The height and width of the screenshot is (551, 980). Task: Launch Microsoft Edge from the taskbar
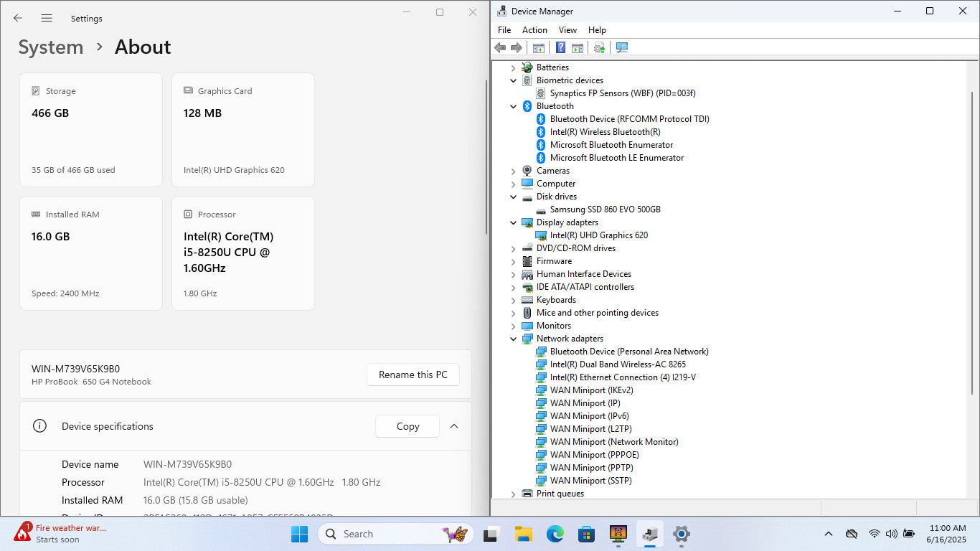[555, 534]
